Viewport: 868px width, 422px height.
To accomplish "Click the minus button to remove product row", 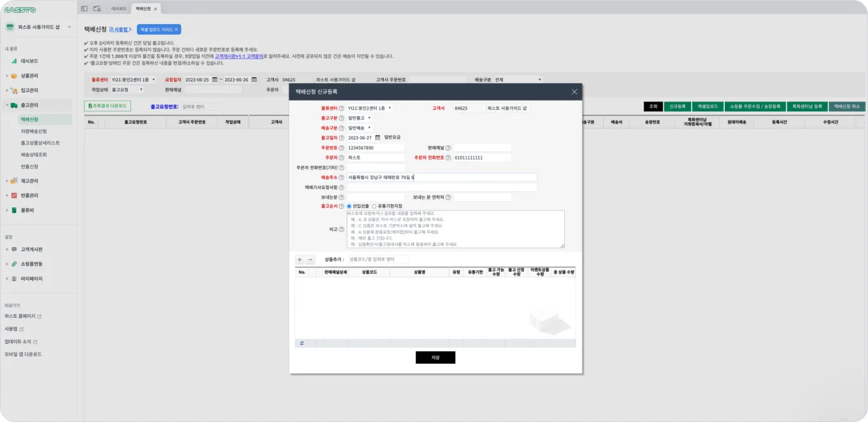I will point(311,259).
